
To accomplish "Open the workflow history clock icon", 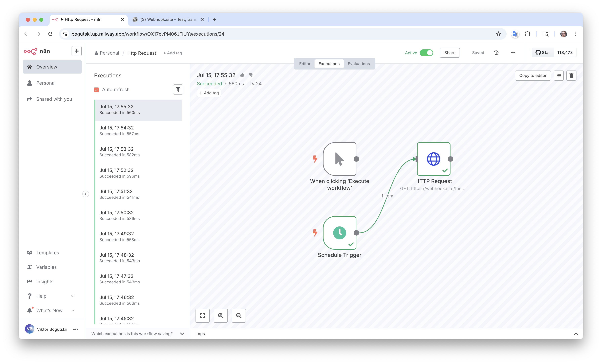I will coord(496,53).
